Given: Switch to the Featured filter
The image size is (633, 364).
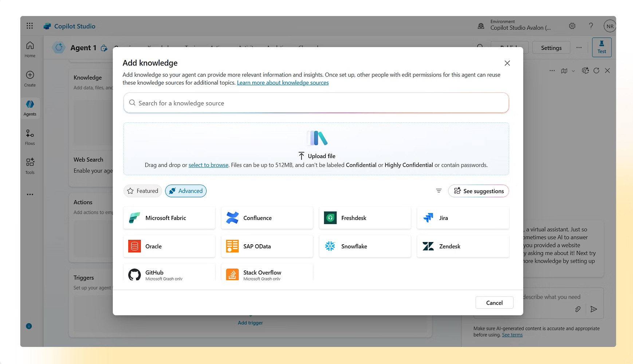Looking at the screenshot, I should click(x=142, y=191).
